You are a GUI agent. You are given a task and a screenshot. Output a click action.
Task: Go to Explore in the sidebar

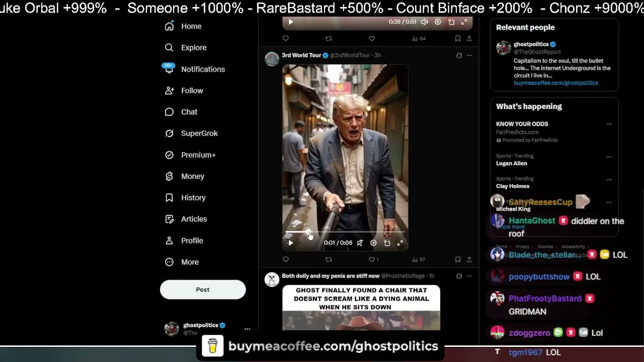coord(186,47)
